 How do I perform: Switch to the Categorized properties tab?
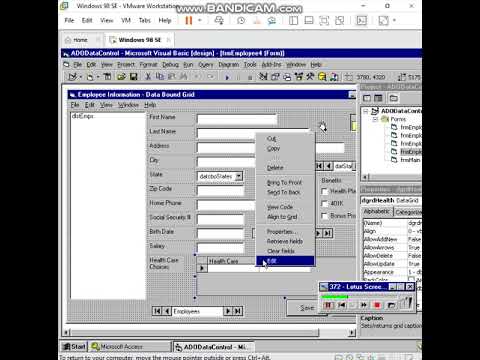point(408,212)
